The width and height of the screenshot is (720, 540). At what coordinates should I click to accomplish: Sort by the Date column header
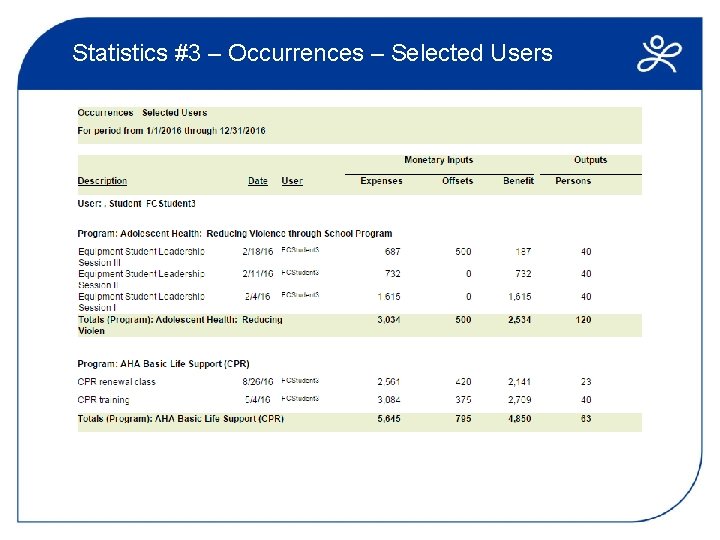click(x=258, y=181)
